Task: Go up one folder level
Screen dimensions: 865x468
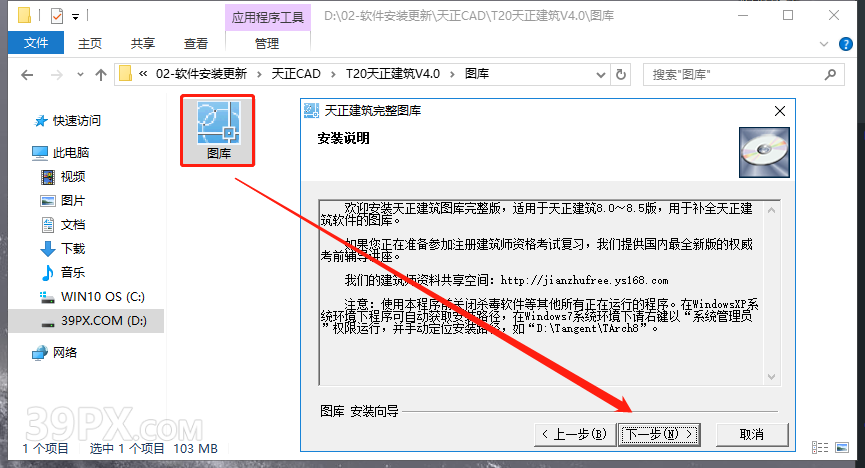Action: [x=100, y=75]
